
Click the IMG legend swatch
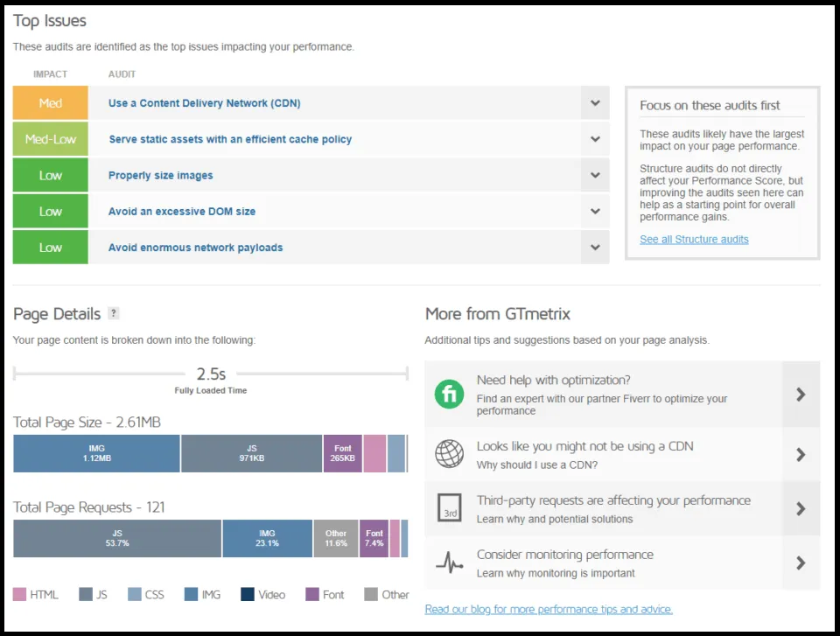[191, 594]
